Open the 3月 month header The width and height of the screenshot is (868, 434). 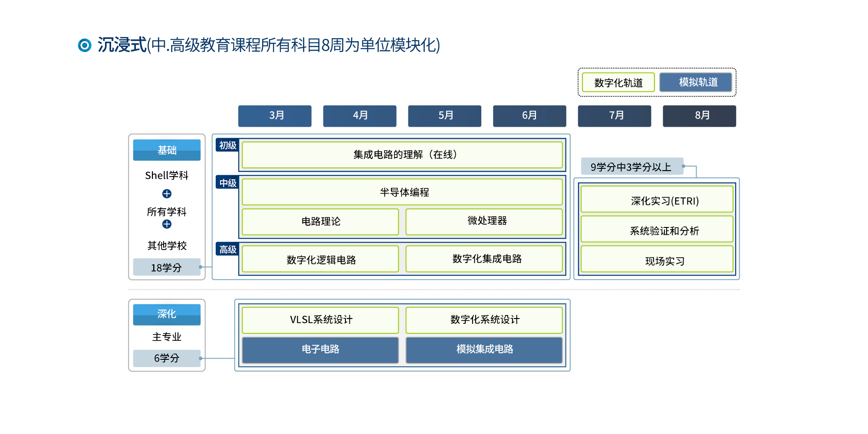pyautogui.click(x=275, y=116)
